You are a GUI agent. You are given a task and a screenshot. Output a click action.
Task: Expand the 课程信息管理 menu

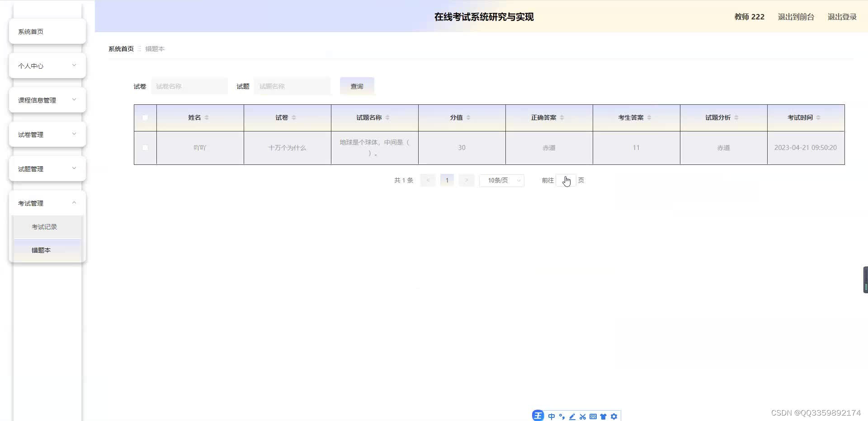pos(47,100)
